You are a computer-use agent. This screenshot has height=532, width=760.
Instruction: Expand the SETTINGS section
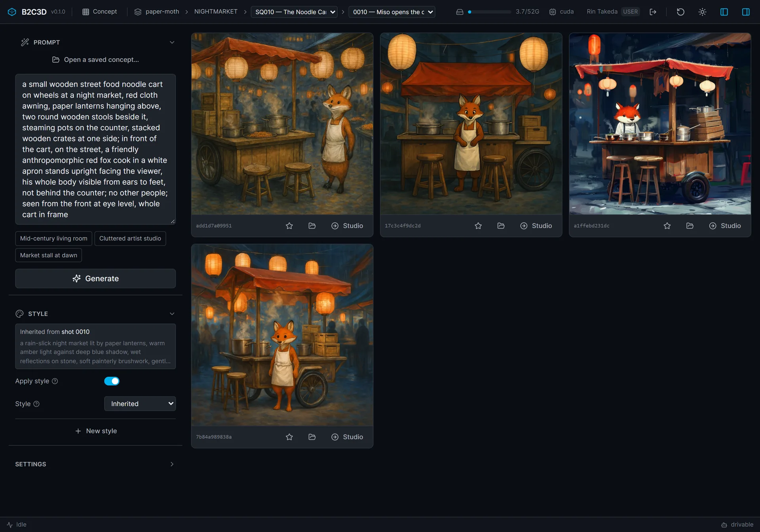tap(95, 464)
